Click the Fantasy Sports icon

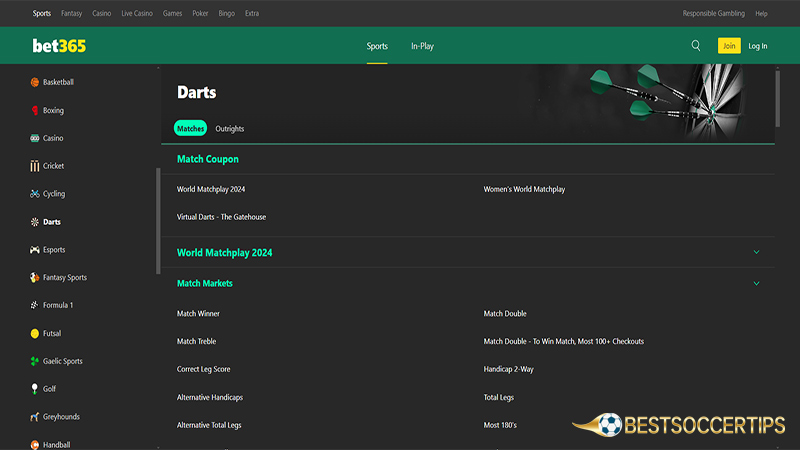[35, 278]
